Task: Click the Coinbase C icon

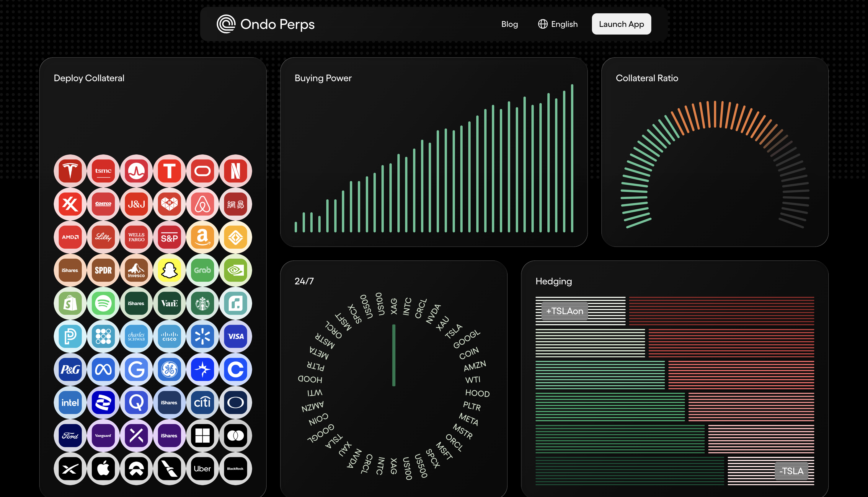Action: pos(235,369)
